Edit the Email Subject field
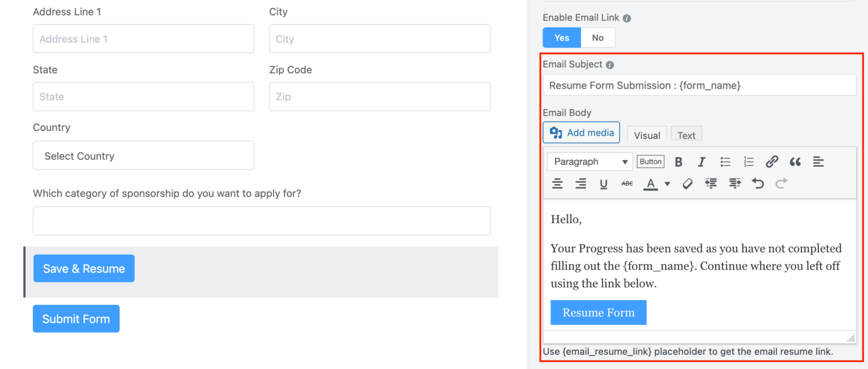Image resolution: width=868 pixels, height=369 pixels. tap(700, 85)
